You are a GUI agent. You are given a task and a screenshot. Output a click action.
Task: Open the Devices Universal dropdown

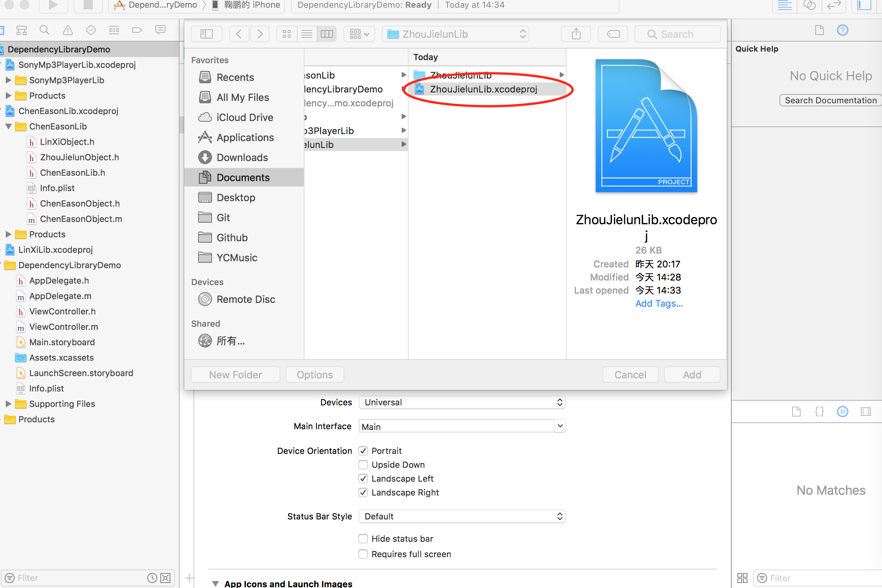(462, 402)
